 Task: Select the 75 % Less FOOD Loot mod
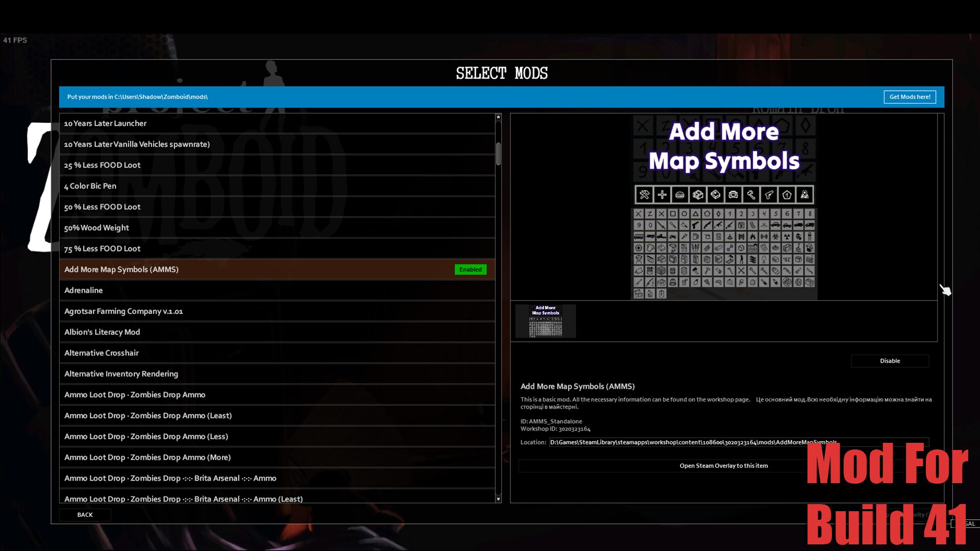(x=277, y=249)
